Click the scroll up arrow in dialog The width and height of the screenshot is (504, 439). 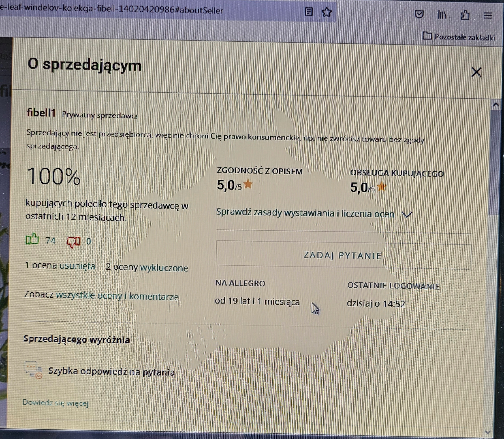tap(496, 105)
